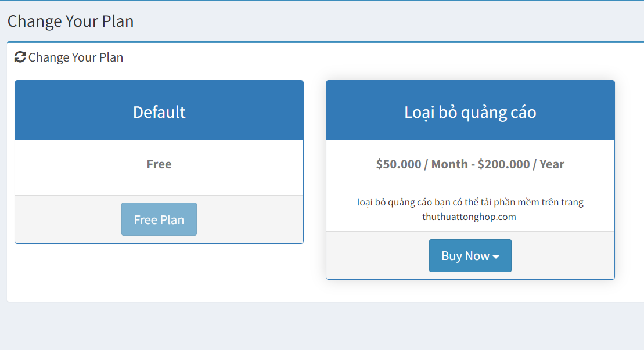Select the Loại bỏ quảng cáo plan header
Screen dimensions: 644x350
[470, 111]
